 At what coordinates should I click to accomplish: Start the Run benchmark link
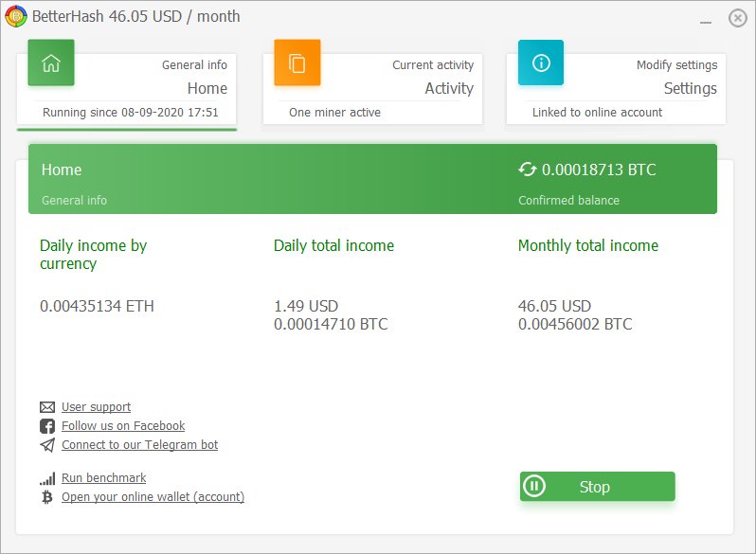(103, 478)
